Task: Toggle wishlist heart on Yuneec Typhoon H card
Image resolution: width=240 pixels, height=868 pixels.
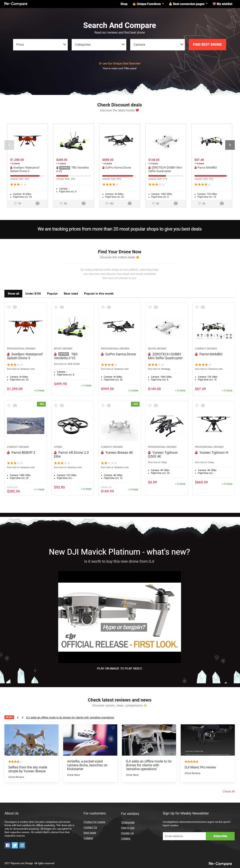Action: tap(197, 405)
